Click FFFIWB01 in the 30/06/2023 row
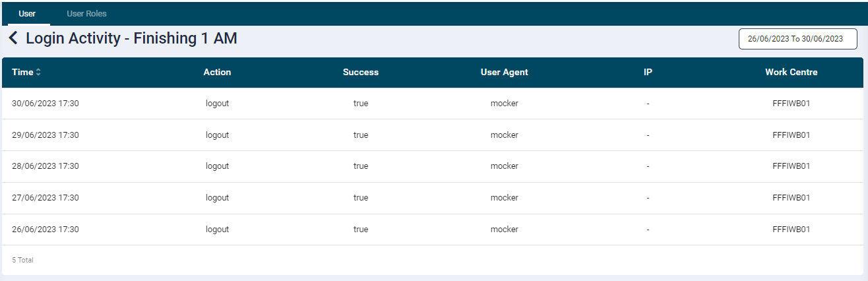The width and height of the screenshot is (868, 281). pos(791,104)
